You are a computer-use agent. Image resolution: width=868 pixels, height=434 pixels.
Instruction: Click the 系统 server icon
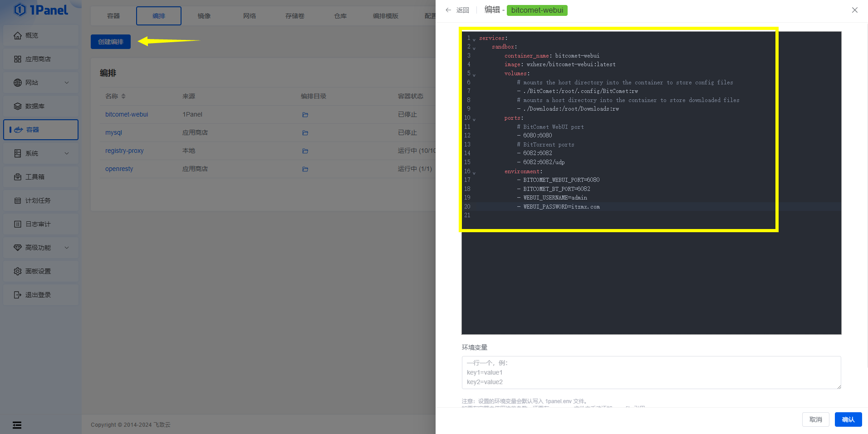18,153
